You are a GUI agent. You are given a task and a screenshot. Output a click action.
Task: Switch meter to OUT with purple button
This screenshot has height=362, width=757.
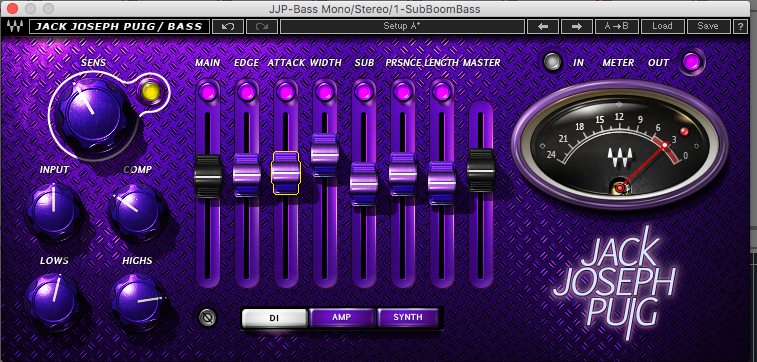point(692,62)
